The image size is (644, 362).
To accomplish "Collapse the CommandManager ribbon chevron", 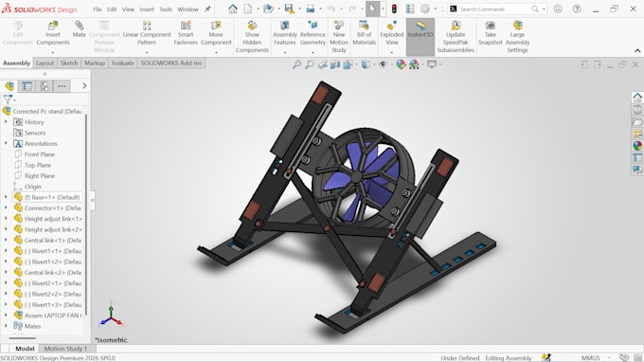I will point(637,51).
